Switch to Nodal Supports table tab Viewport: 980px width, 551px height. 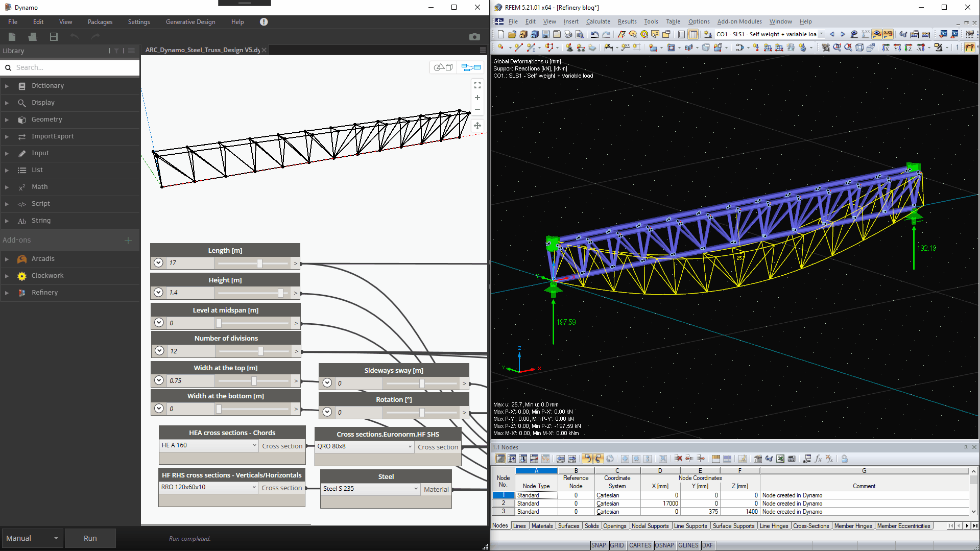click(x=650, y=526)
